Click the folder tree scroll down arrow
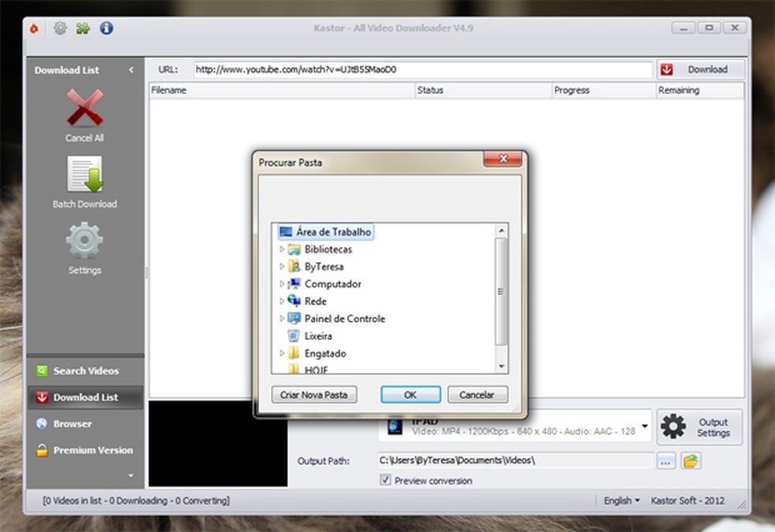The image size is (775, 532). click(x=501, y=367)
